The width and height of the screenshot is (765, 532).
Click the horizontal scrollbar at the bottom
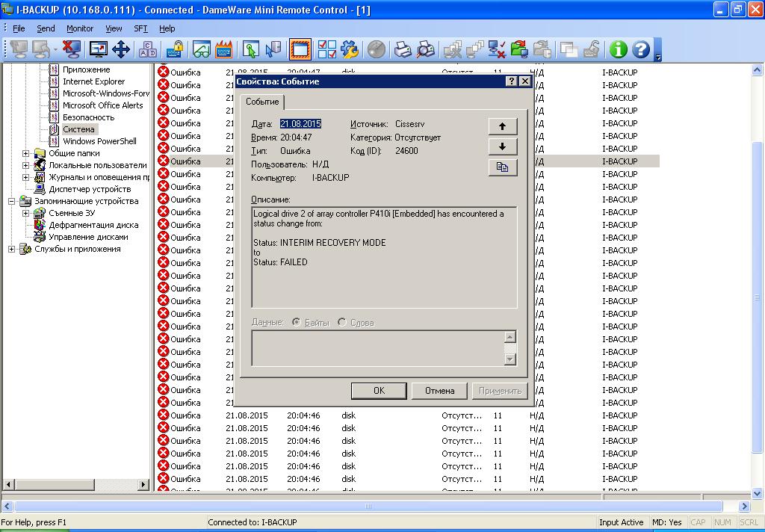coord(368,506)
